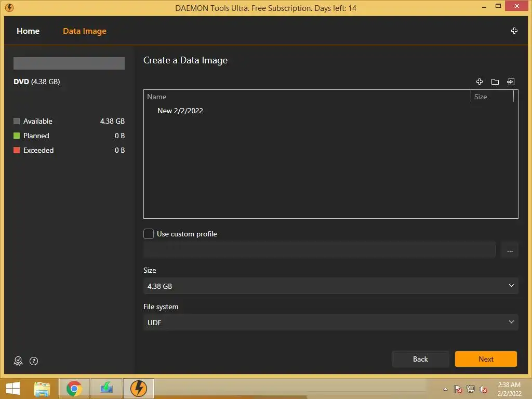Close the DAEMON Tools Ultra window
Image resolution: width=532 pixels, height=399 pixels.
[x=517, y=6]
